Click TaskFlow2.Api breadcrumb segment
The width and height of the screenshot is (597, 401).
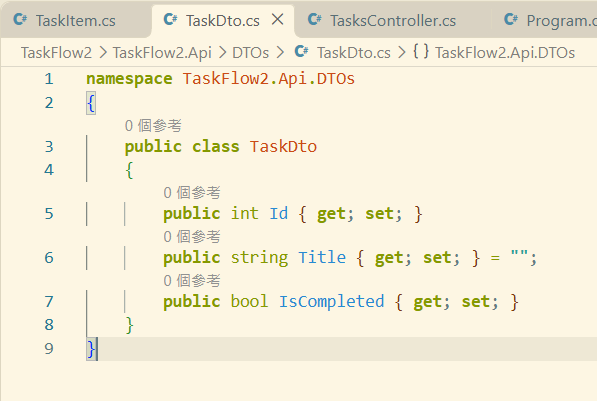pos(162,53)
